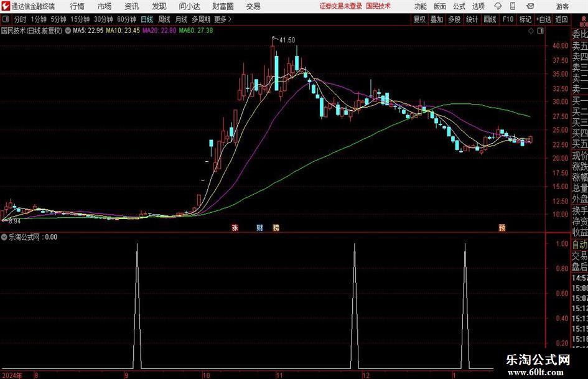Viewport: 588px width, 379px height.
Task: Switch to the 1分钟 period tab
Action: click(x=39, y=19)
